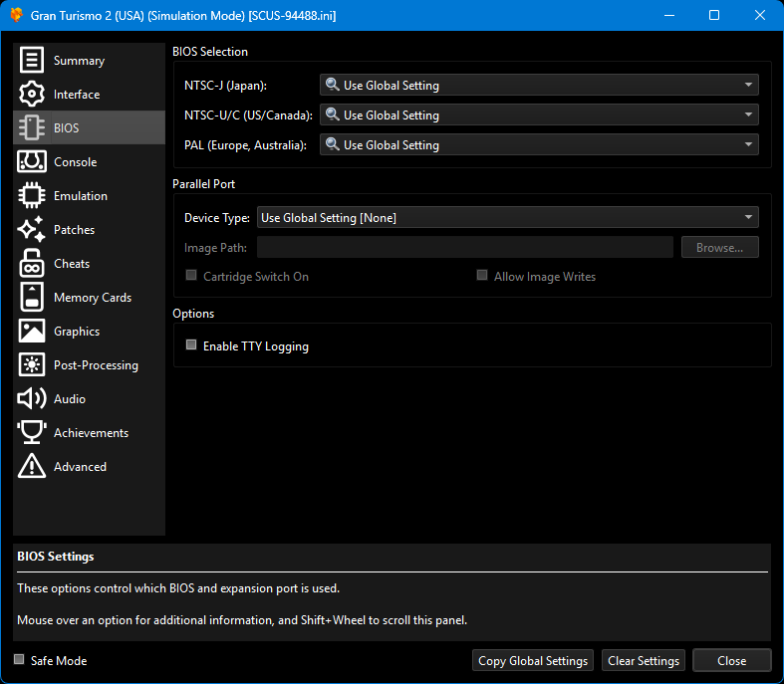Screen dimensions: 784x684
Task: Click the Summary page icon in sidebar
Action: [x=32, y=61]
